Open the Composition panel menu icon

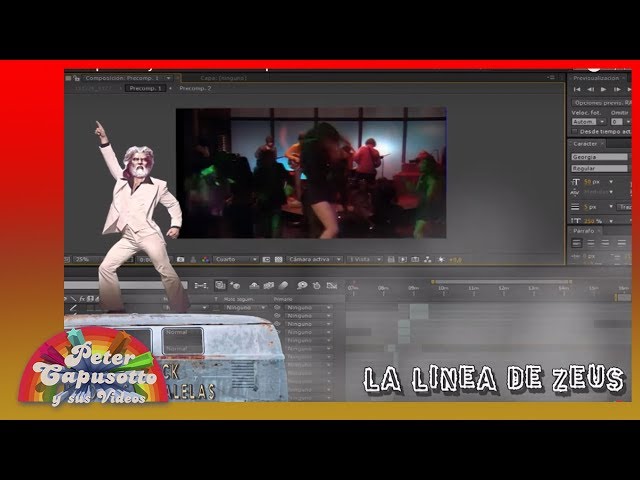pos(551,78)
